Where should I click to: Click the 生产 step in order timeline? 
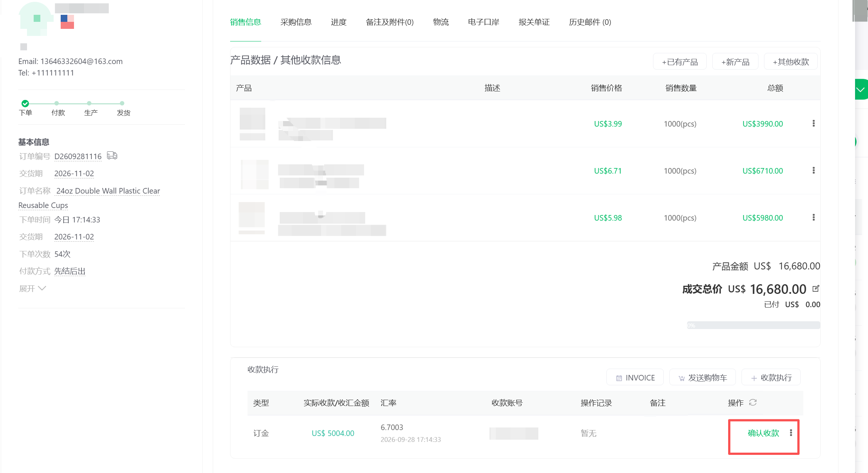tap(91, 113)
